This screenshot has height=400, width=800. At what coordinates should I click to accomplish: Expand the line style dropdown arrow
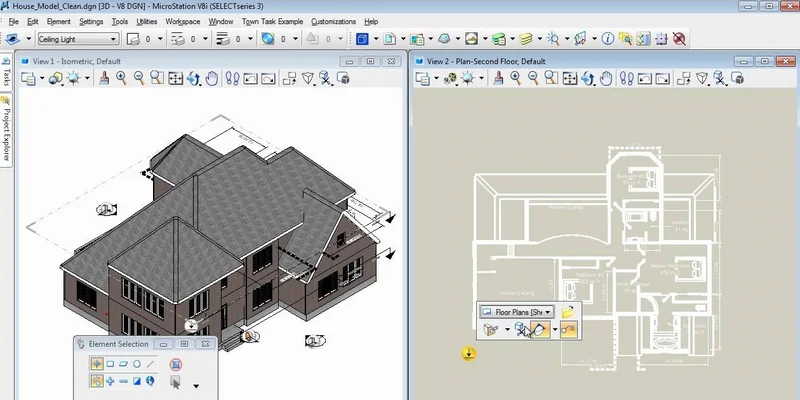click(x=205, y=39)
